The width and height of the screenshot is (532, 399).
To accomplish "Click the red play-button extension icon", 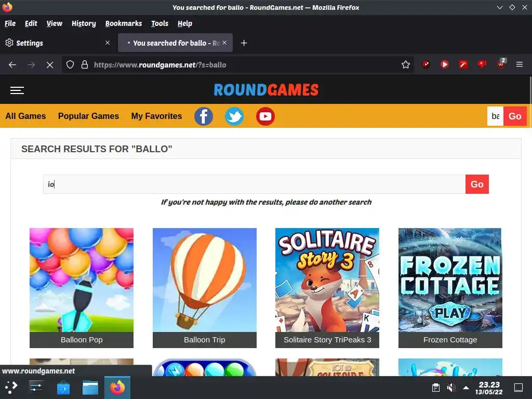I will point(445,64).
